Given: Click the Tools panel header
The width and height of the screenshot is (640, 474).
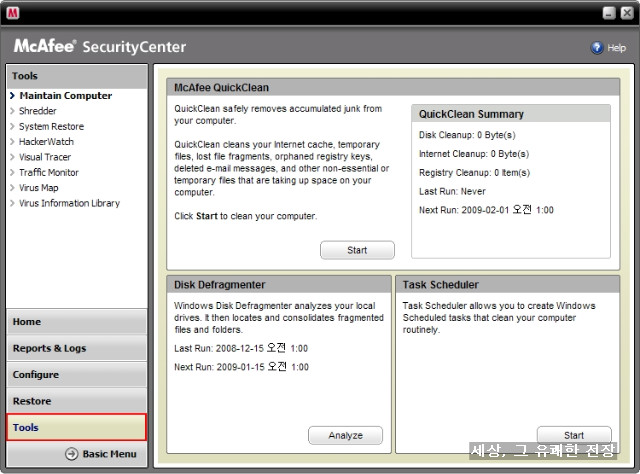Looking at the screenshot, I should coord(77,76).
